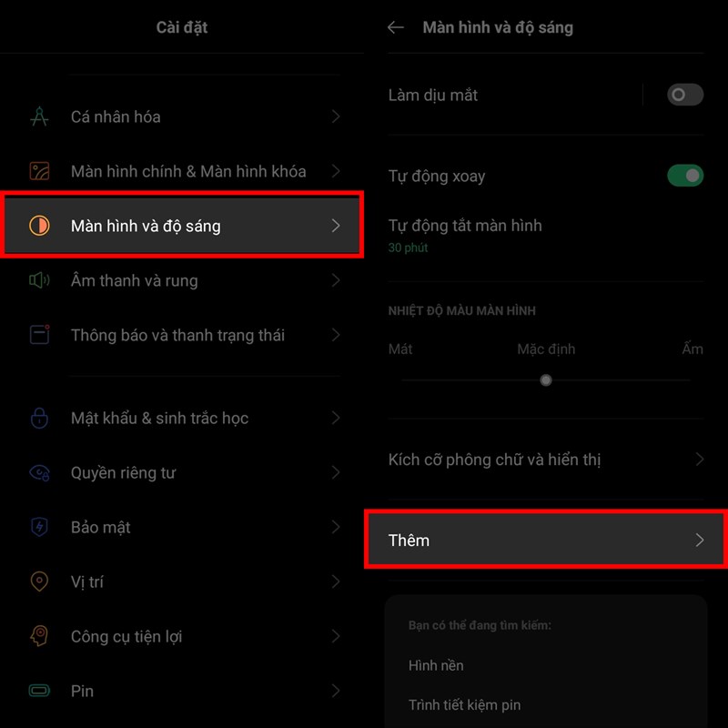Expand the Thêm chevron arrow
This screenshot has height=728, width=728.
(700, 540)
